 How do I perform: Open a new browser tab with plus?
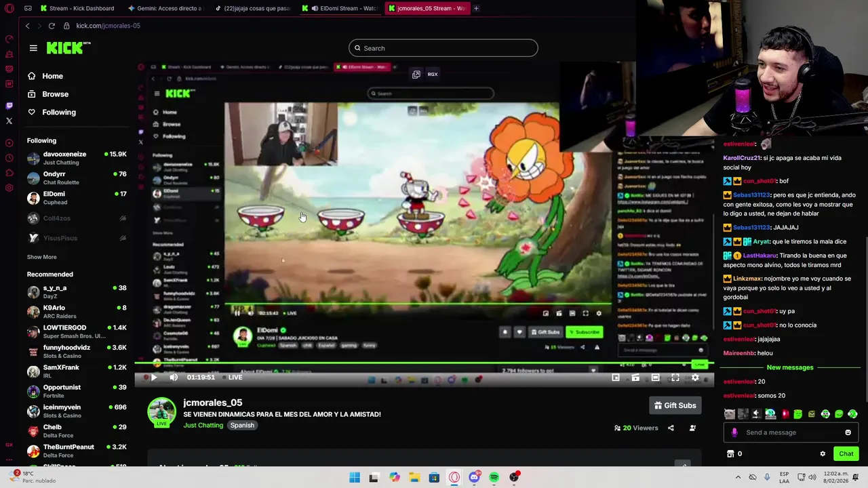tap(476, 8)
